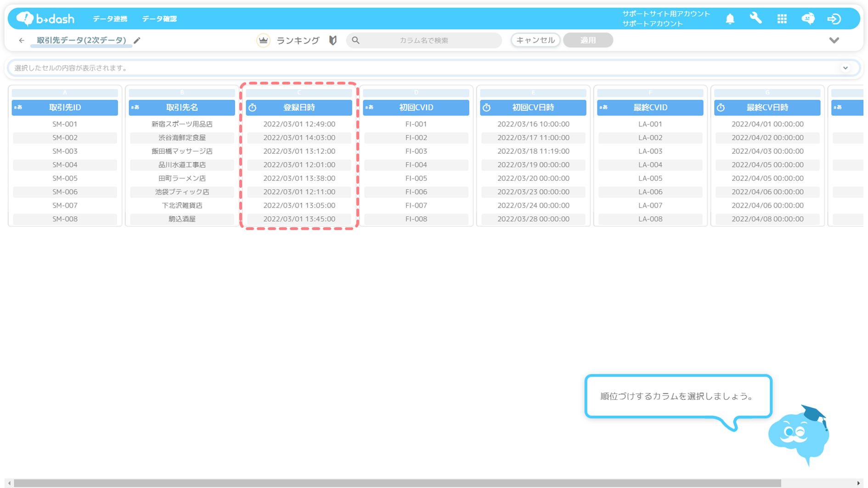Click the サポートアカウント account name
Image resolution: width=868 pixels, height=488 pixels.
pyautogui.click(x=653, y=24)
